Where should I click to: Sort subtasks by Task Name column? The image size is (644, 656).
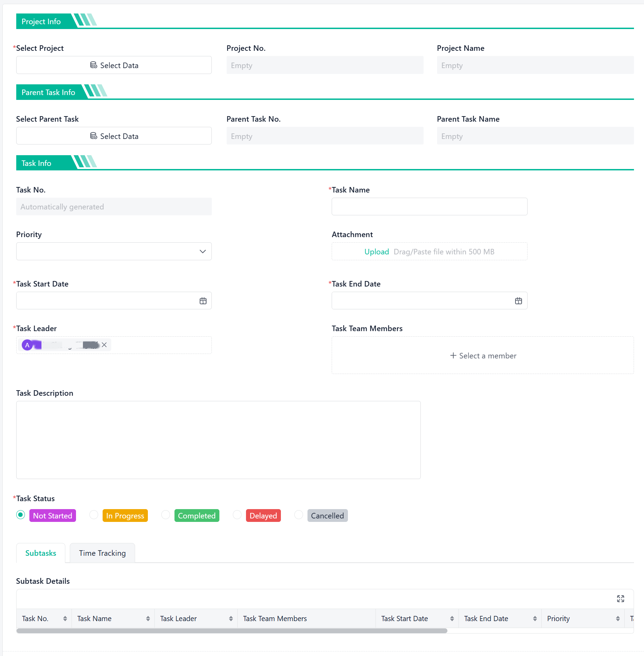click(148, 619)
